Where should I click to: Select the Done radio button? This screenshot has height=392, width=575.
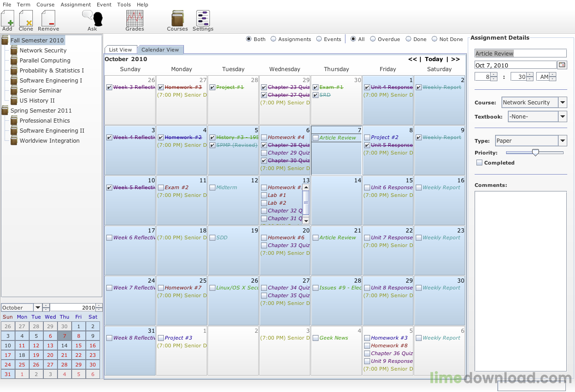pyautogui.click(x=408, y=39)
